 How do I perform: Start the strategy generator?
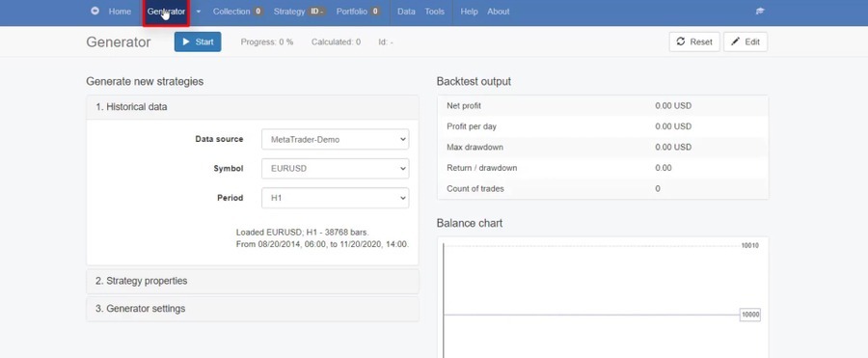pos(198,41)
